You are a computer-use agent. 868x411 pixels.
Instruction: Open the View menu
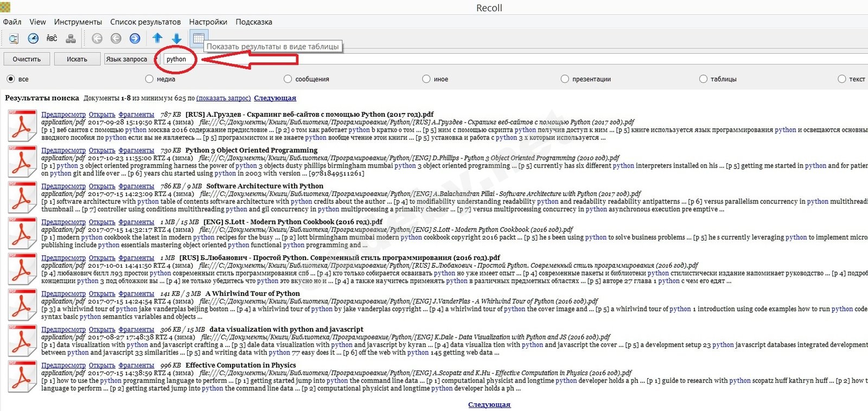click(x=37, y=22)
